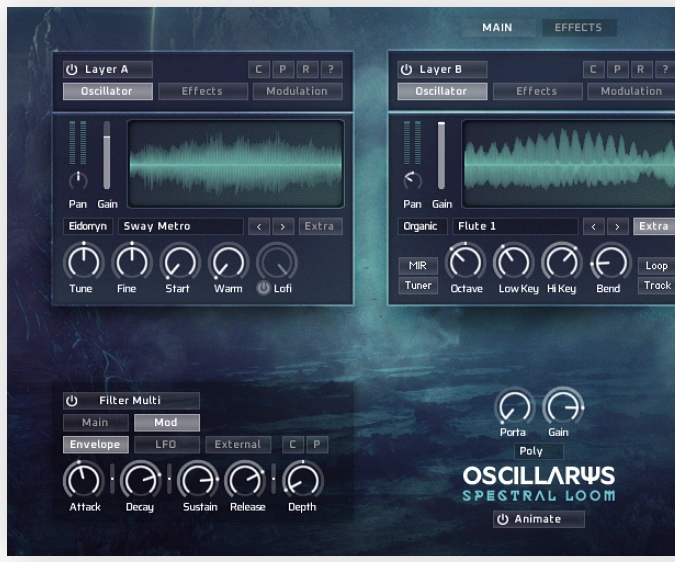Image resolution: width=675 pixels, height=562 pixels.
Task: Open the Poly voice mode dropdown
Action: coord(531,451)
